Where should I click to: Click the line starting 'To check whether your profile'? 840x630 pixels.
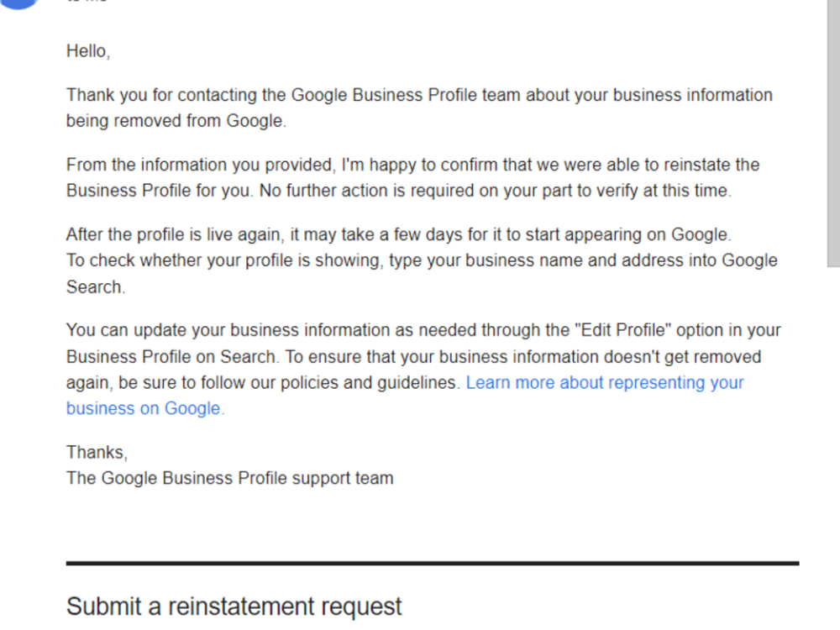click(x=423, y=260)
